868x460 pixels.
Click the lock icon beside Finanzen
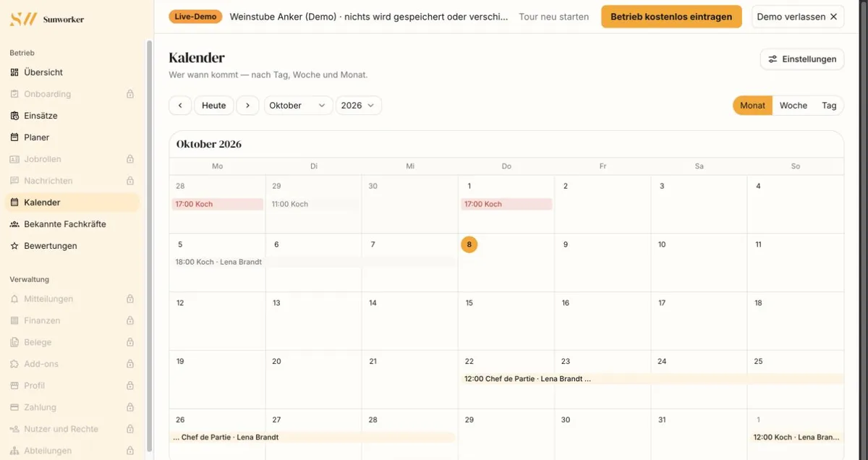pyautogui.click(x=130, y=320)
